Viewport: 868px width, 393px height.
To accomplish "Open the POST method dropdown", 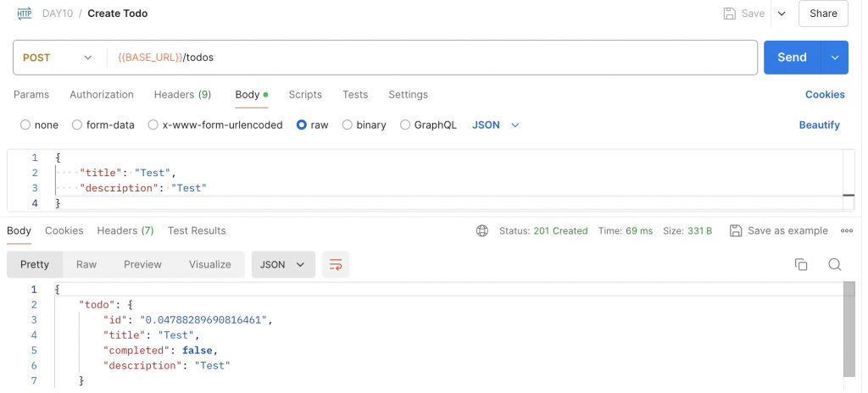I will coord(58,58).
